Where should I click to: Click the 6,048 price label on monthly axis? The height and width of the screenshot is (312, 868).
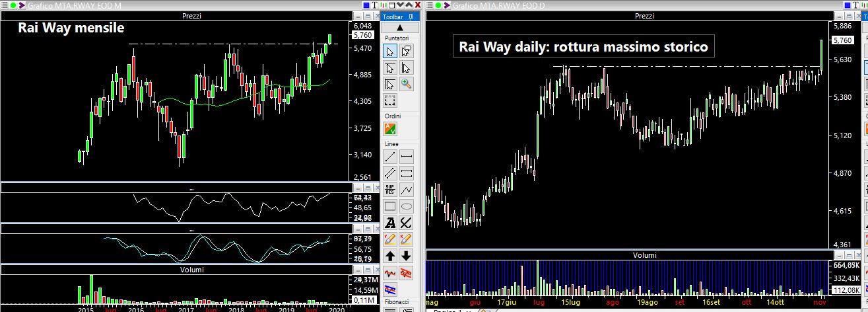tap(363, 25)
